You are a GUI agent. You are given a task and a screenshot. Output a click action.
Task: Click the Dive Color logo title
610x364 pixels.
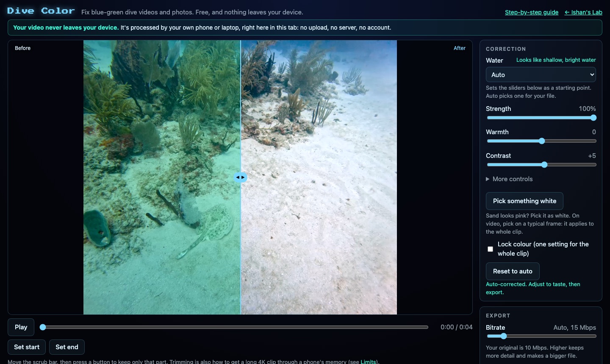[41, 11]
